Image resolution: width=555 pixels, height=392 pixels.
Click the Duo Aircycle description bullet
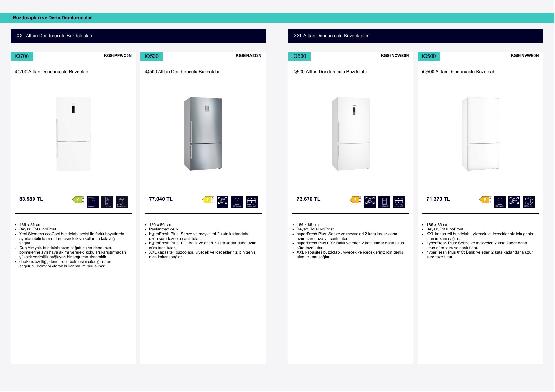tap(72, 252)
